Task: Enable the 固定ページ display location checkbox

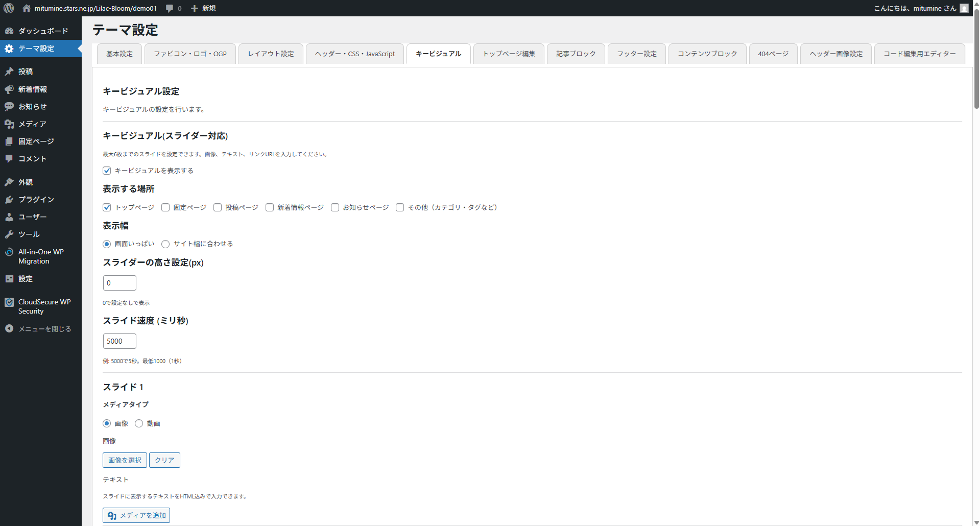Action: (x=165, y=207)
